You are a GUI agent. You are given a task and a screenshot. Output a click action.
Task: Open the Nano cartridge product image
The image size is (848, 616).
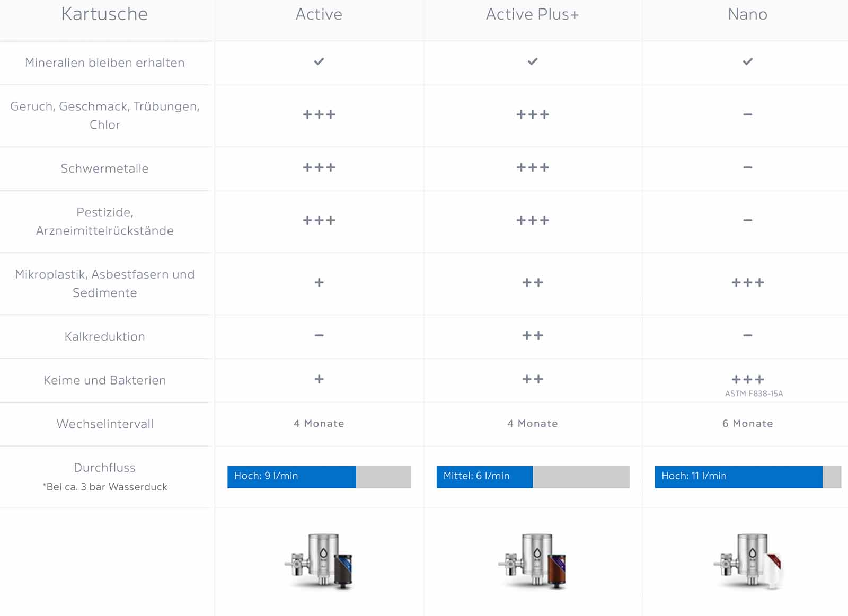(x=748, y=561)
